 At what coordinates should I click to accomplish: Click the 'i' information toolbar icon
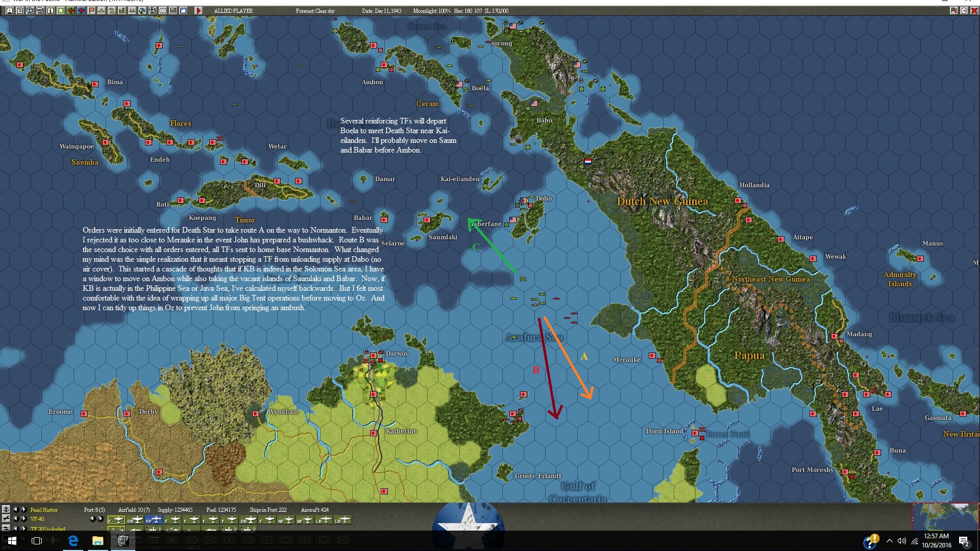tap(50, 11)
